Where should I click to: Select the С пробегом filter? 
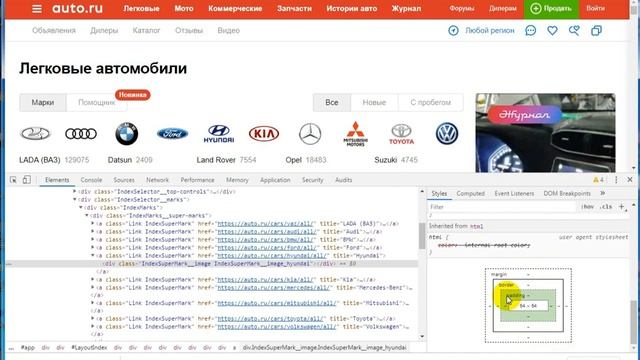[x=431, y=102]
